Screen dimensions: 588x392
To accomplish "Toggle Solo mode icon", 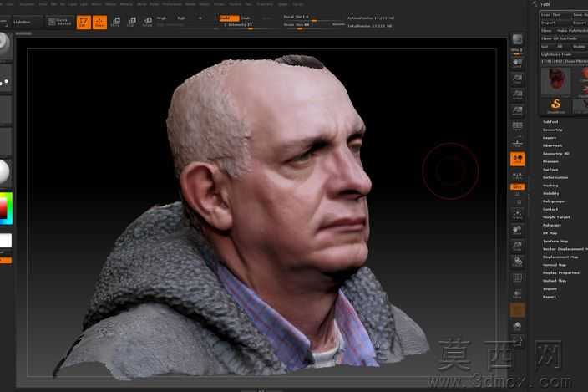I will (518, 326).
